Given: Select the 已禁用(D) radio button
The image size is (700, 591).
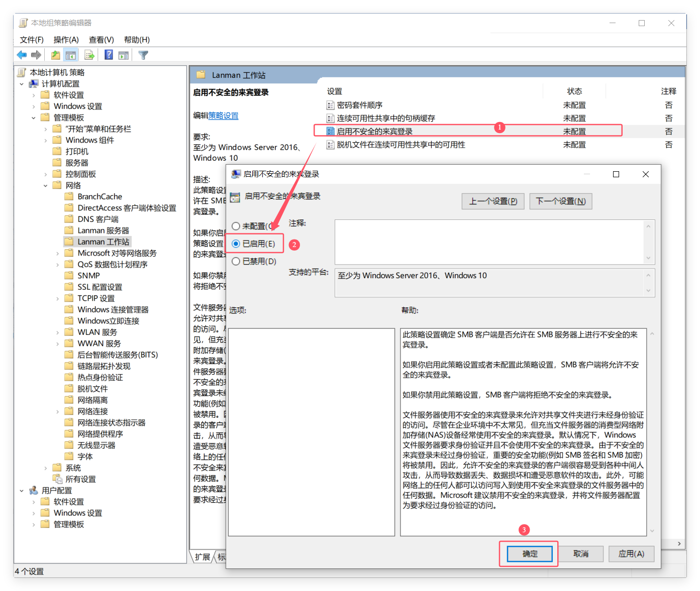Looking at the screenshot, I should pos(236,262).
